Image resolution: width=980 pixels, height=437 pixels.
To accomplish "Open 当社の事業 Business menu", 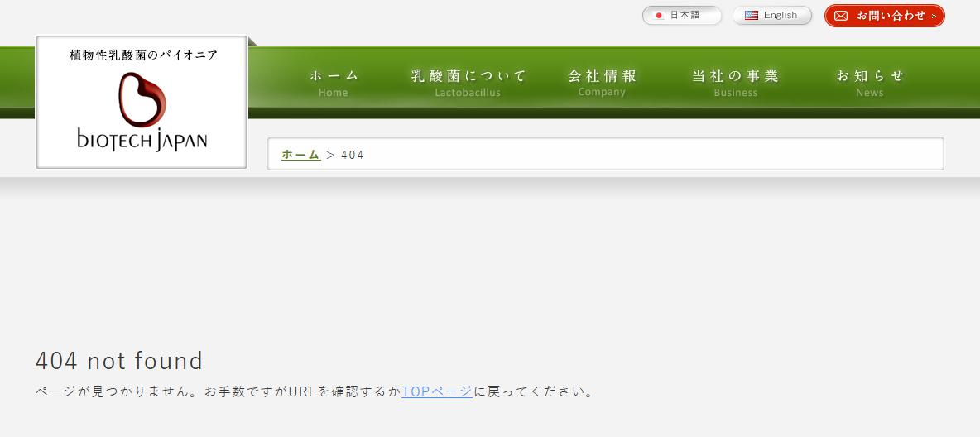I will point(735,83).
